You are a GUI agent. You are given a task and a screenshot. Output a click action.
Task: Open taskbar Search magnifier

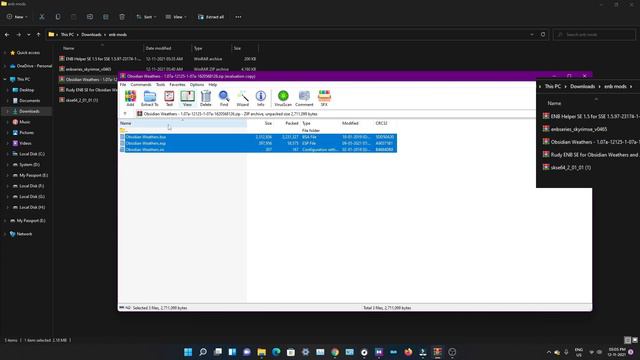(203, 352)
